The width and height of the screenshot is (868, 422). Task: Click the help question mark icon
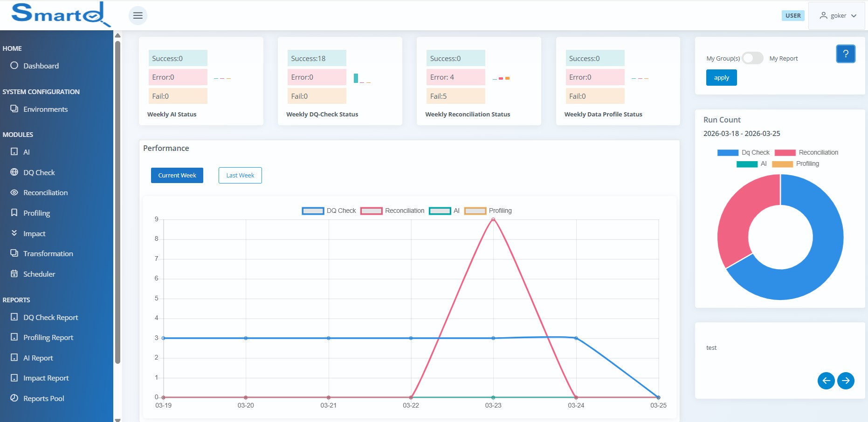(846, 54)
